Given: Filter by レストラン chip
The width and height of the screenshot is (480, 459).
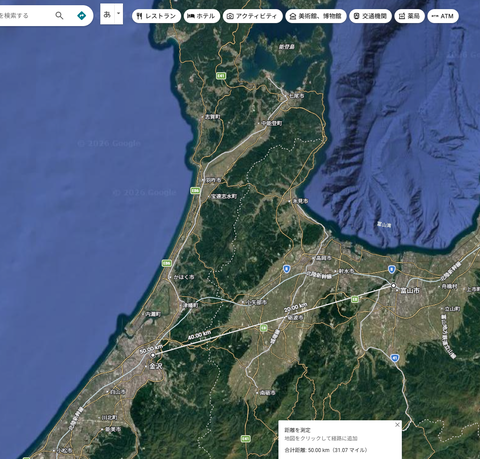Looking at the screenshot, I should (x=156, y=16).
